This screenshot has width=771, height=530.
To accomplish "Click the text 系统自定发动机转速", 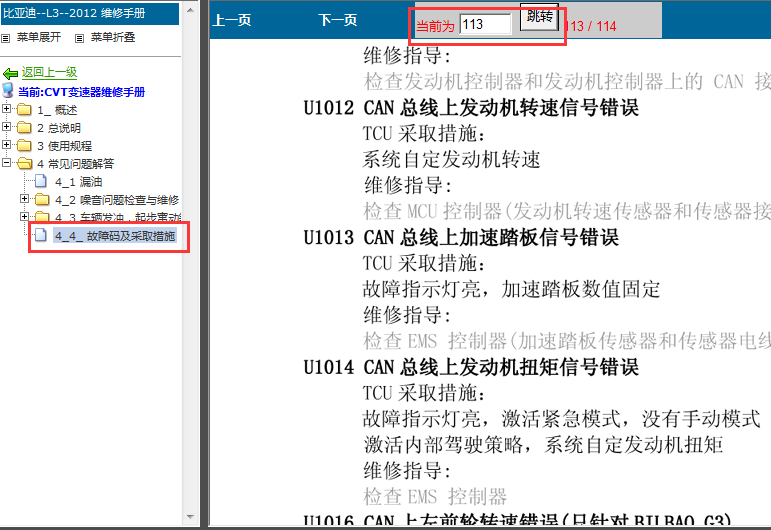I will tap(451, 159).
